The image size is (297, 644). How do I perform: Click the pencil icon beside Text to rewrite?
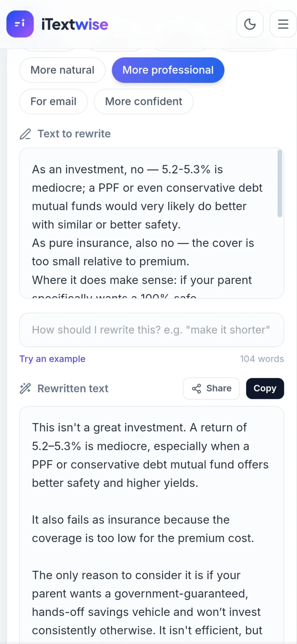tap(25, 134)
